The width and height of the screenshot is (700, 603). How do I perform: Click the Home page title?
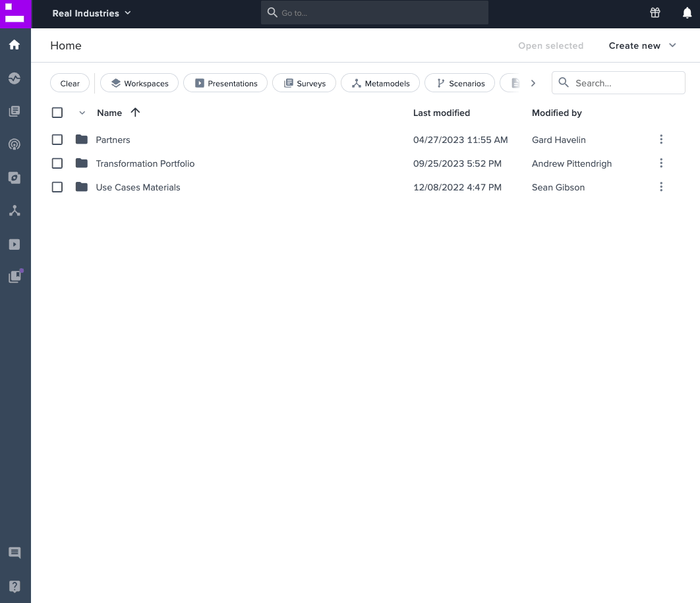[66, 45]
